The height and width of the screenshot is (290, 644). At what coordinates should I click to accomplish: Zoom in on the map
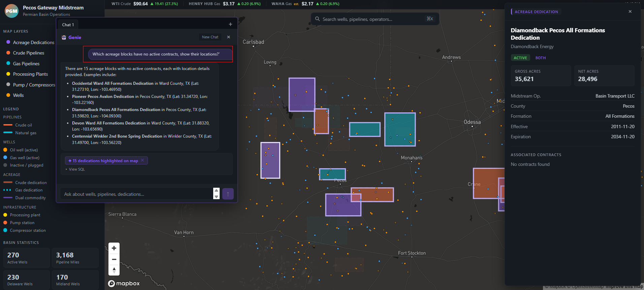pos(114,248)
